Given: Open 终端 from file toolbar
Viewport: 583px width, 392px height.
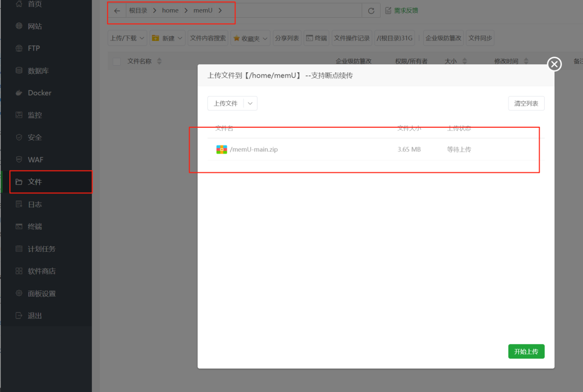Looking at the screenshot, I should (316, 38).
